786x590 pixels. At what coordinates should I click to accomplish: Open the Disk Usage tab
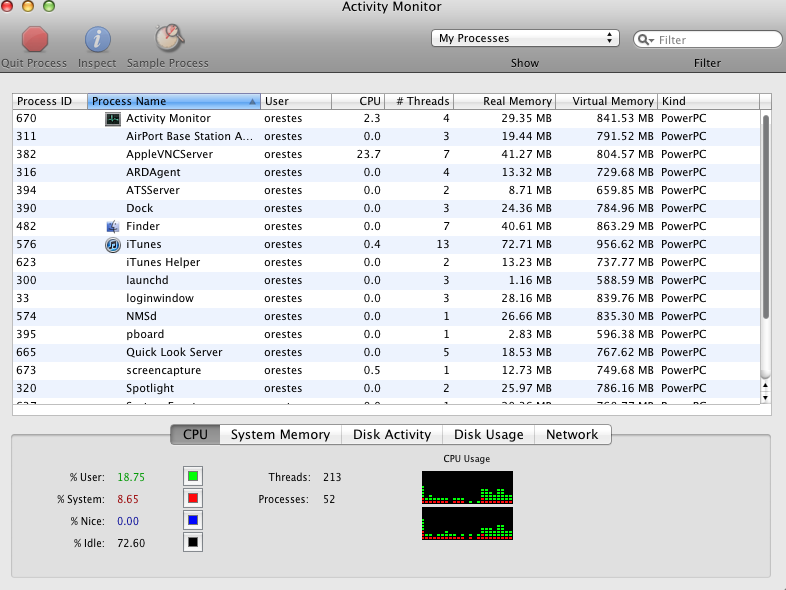(488, 435)
